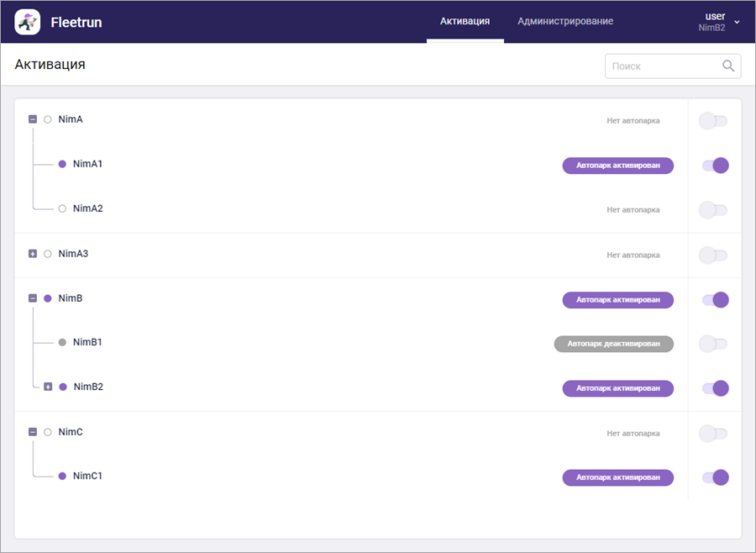Select the NimA account name
The image size is (756, 553).
point(71,119)
